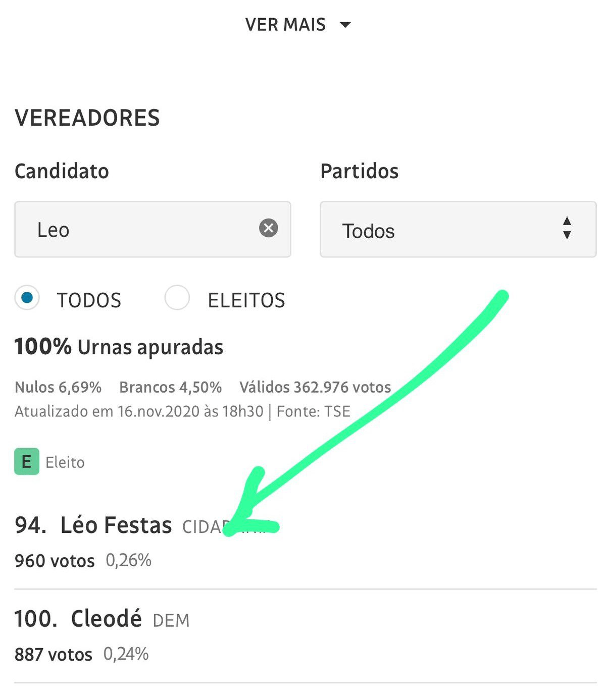Click the Válidos 362.976 votos statistic
The image size is (604, 700).
315,387
